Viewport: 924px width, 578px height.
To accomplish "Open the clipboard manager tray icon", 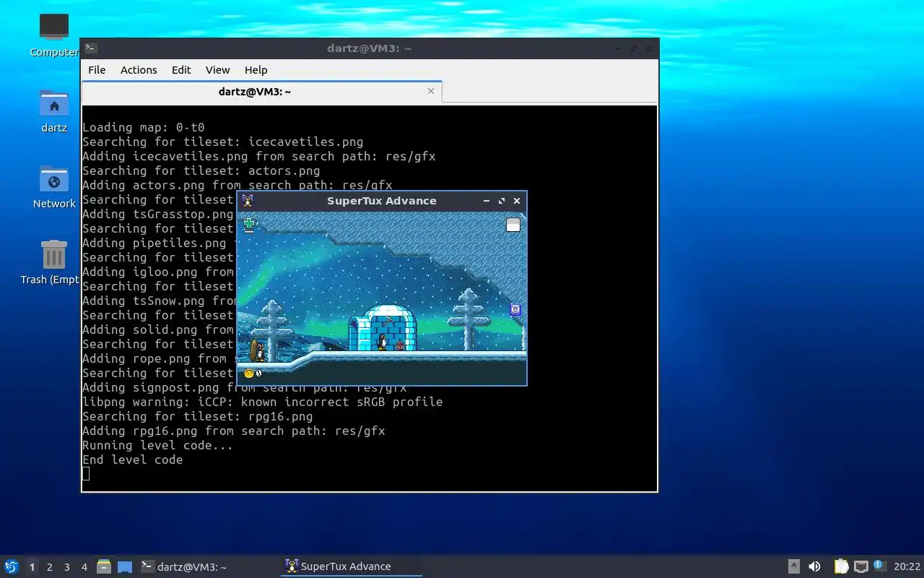I will pos(841,566).
